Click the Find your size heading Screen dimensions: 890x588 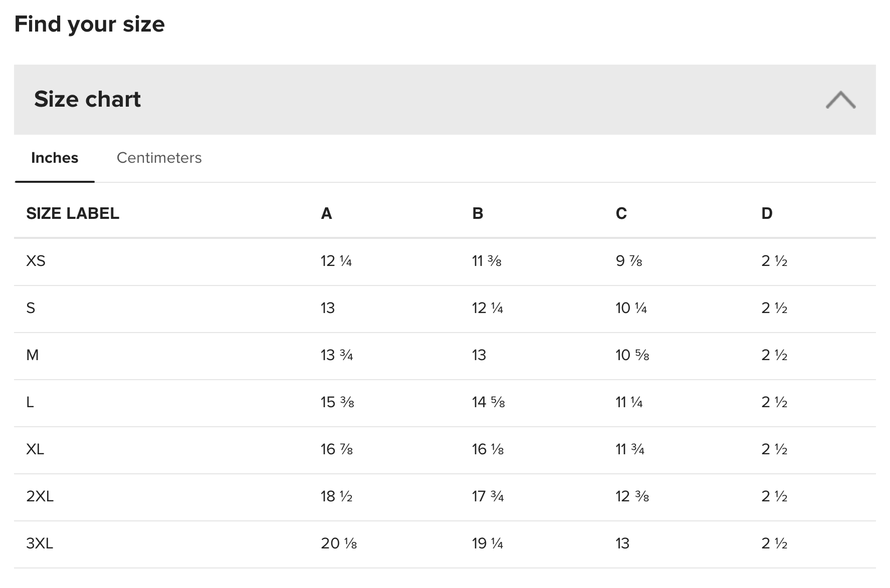[x=90, y=24]
